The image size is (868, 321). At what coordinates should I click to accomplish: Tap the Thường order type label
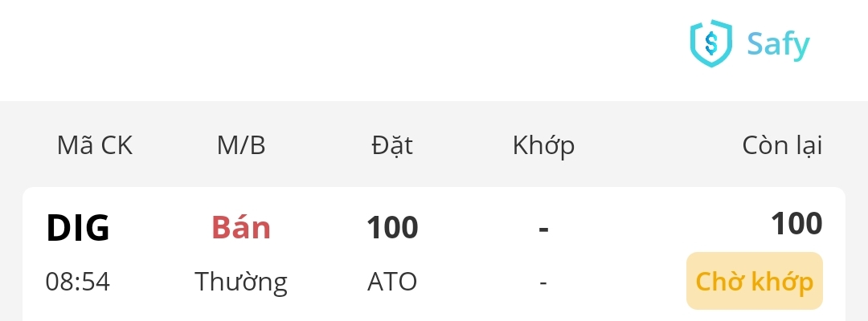pyautogui.click(x=241, y=282)
